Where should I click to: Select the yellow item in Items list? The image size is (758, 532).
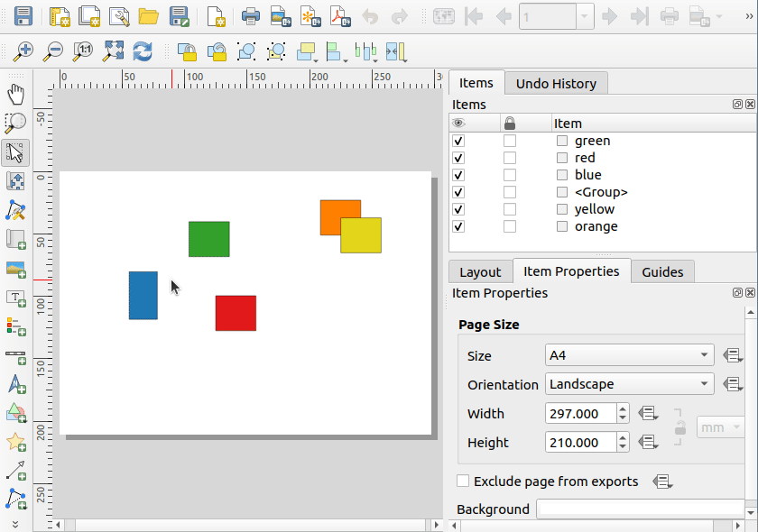[x=594, y=209]
